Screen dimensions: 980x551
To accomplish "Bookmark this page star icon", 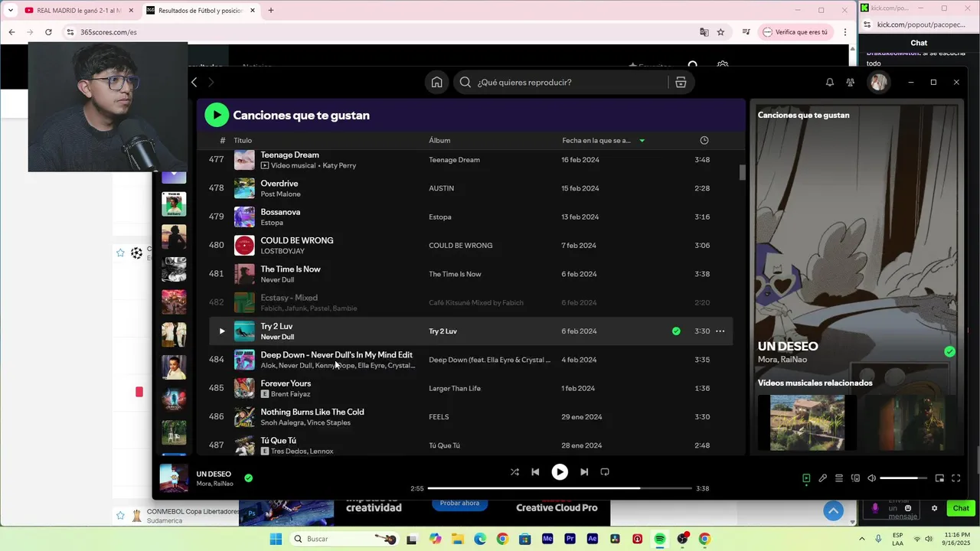I will point(720,32).
